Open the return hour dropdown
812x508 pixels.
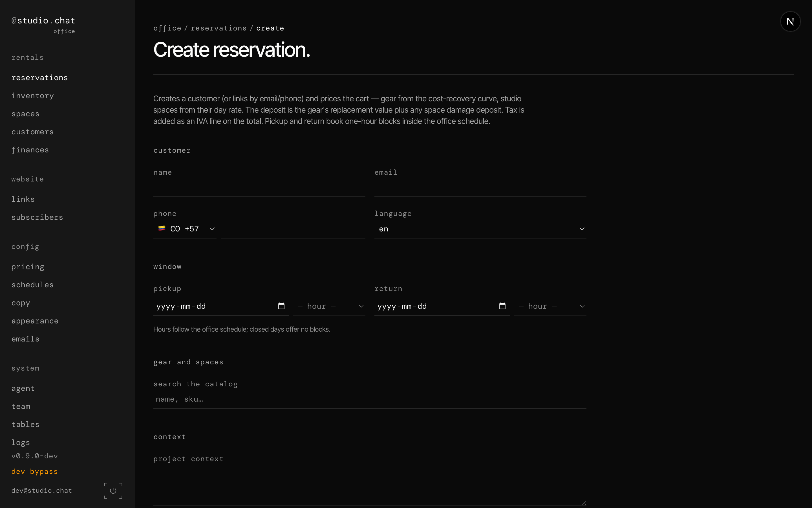click(x=550, y=306)
